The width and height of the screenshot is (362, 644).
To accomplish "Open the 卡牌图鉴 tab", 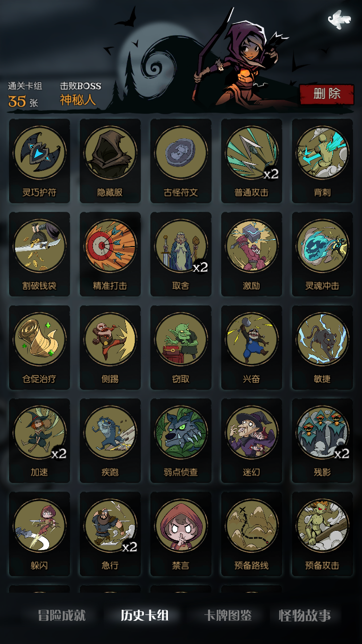I will click(x=228, y=615).
